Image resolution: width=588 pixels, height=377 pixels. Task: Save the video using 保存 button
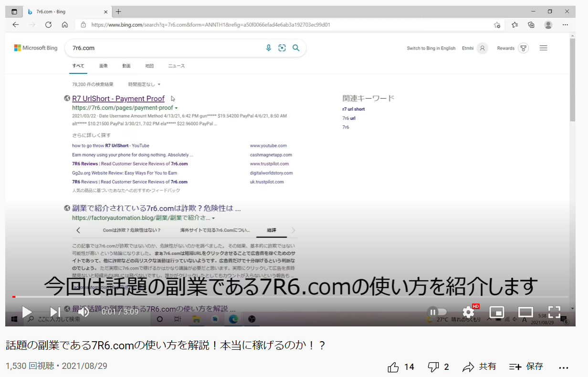click(526, 367)
